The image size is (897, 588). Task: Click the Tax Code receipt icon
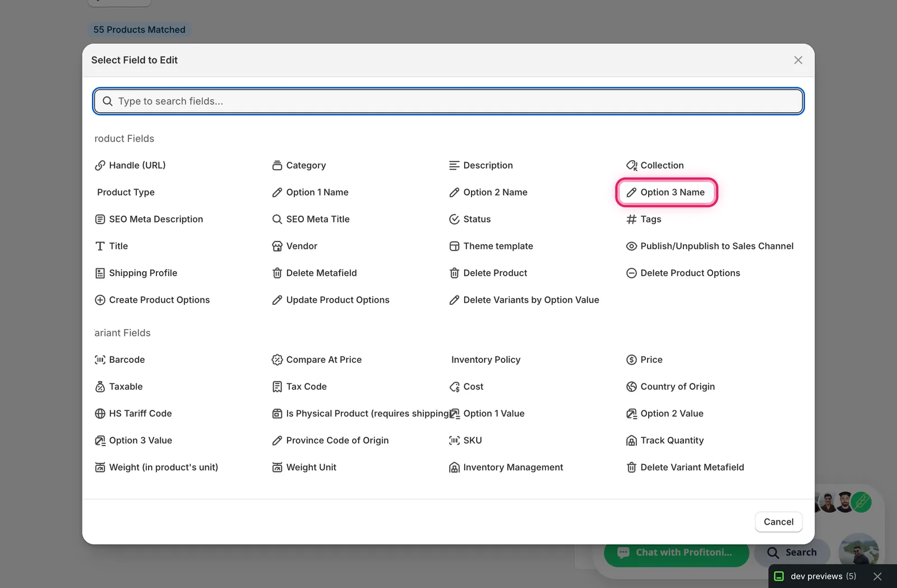(x=277, y=387)
